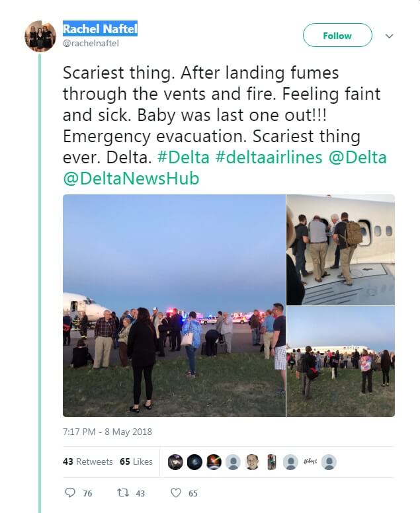Click the 7:17 PM - 8 May 2018 timestamp

click(107, 432)
